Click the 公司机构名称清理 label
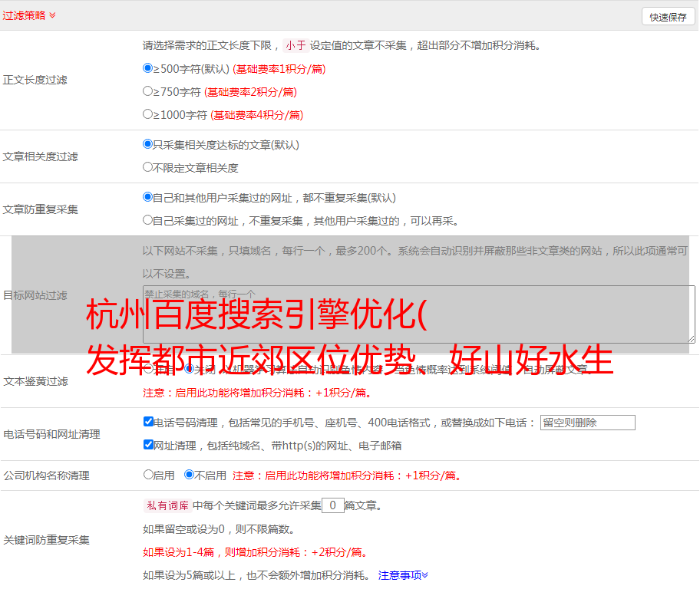The image size is (700, 589). point(46,475)
